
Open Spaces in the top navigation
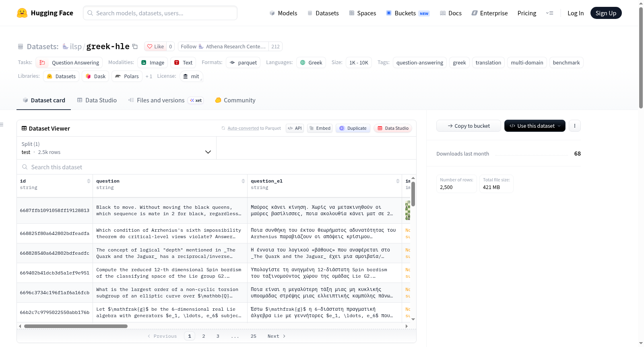(x=363, y=13)
